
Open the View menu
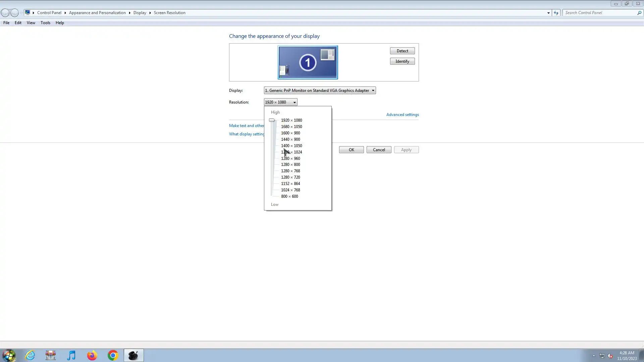(x=31, y=23)
